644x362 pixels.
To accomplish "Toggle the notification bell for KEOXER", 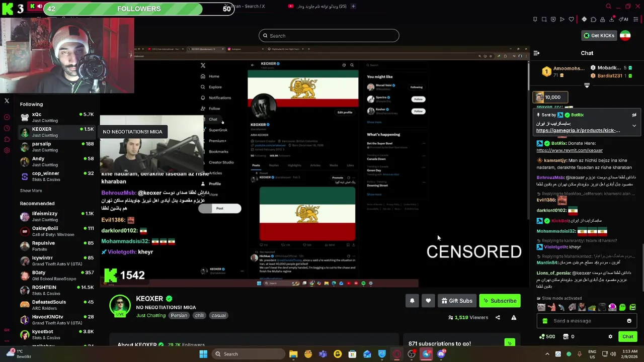I will point(412,301).
